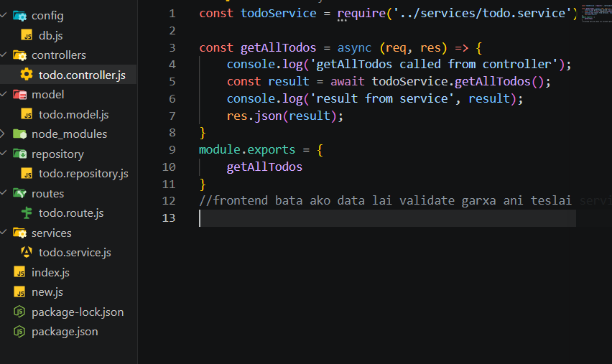Viewport: 612px width, 364px height.
Task: Click the red model folder icon
Action: point(19,95)
